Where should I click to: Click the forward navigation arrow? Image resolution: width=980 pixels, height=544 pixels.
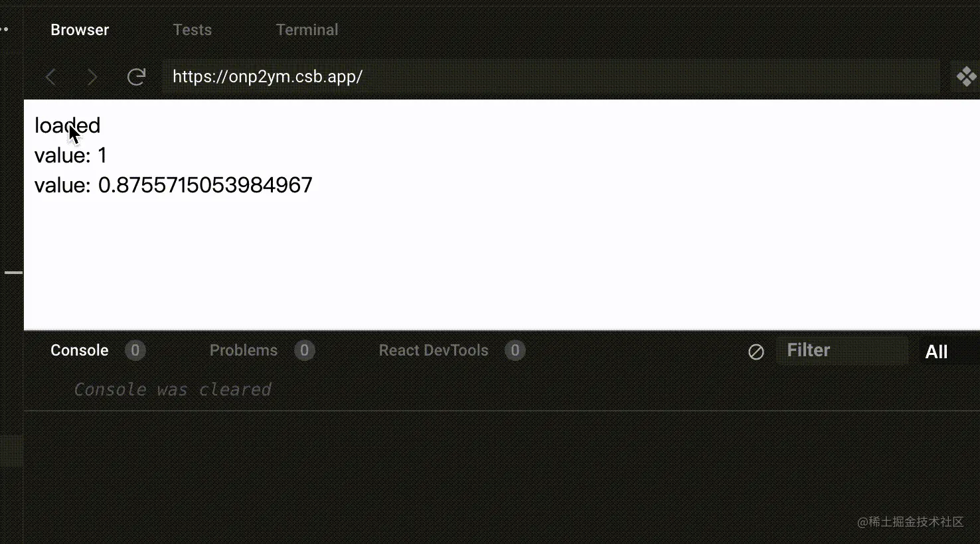tap(92, 77)
